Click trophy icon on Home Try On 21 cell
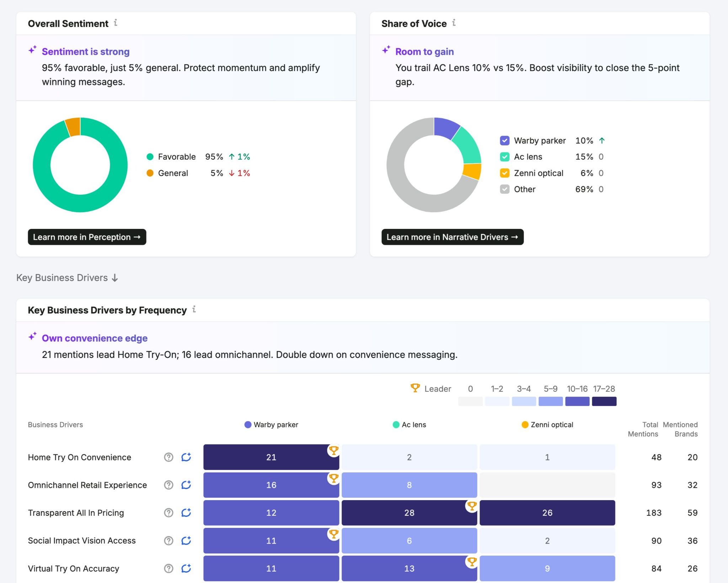This screenshot has height=583, width=728. tap(333, 451)
